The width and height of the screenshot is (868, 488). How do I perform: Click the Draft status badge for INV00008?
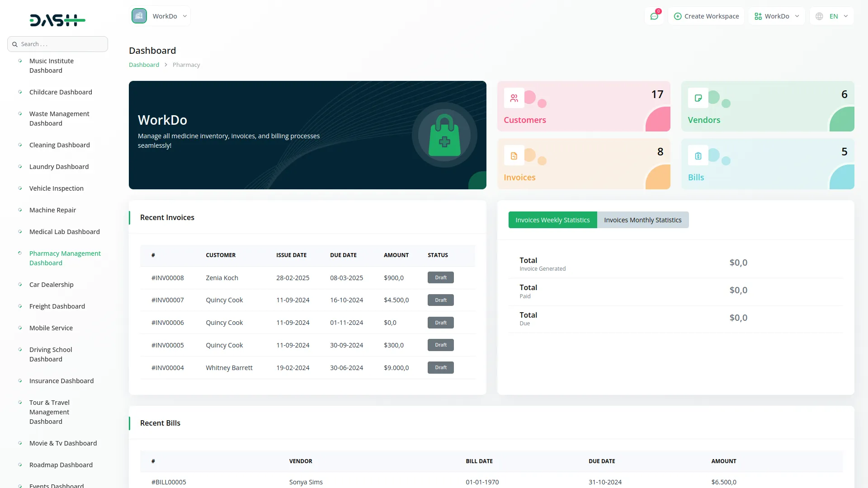pos(440,277)
